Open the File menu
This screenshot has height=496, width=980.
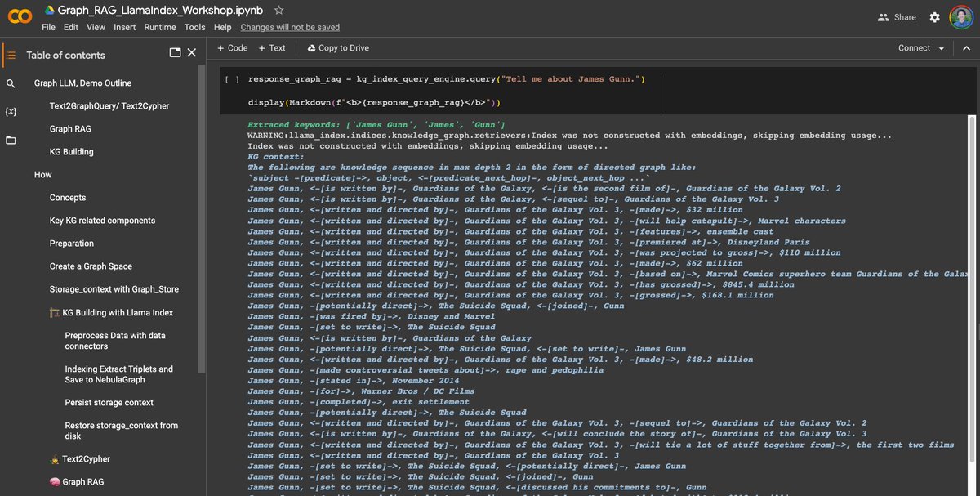[48, 27]
